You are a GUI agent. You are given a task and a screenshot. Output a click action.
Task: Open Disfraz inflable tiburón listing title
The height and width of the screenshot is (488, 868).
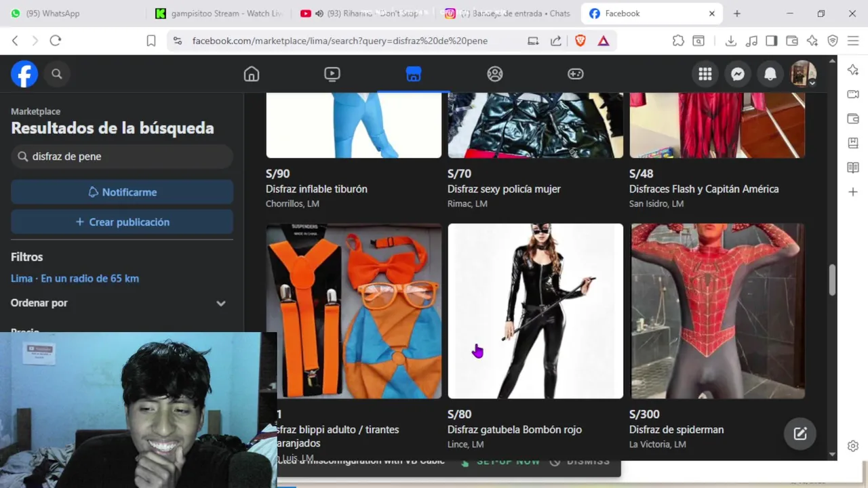(x=317, y=189)
